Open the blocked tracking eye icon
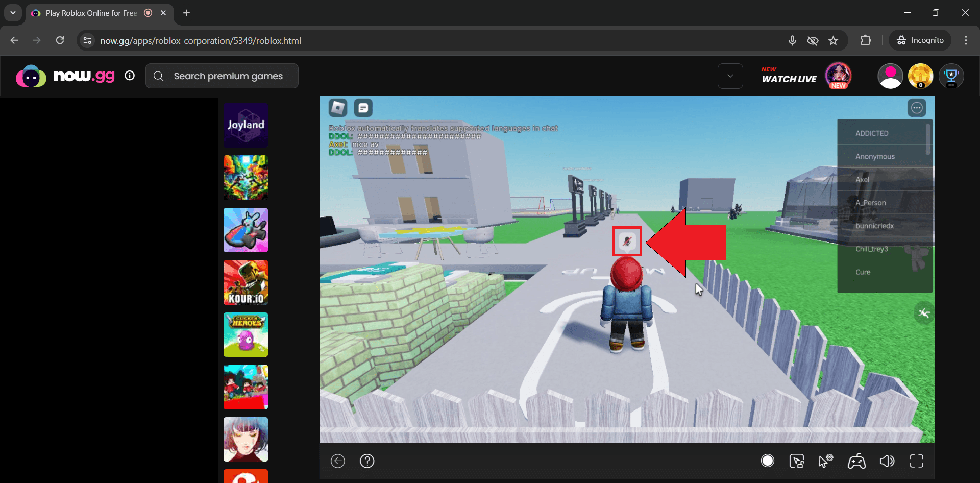Image resolution: width=980 pixels, height=483 pixels. click(813, 40)
